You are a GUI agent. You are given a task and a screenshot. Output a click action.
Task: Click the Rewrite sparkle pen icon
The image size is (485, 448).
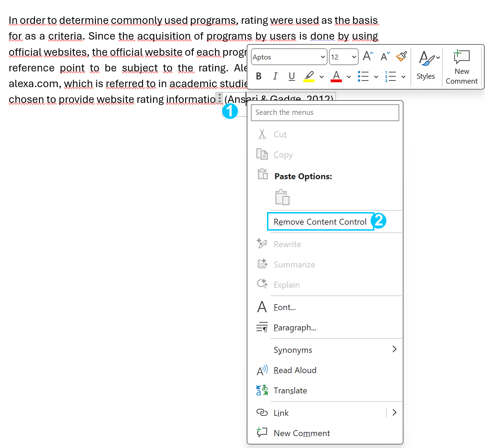(262, 244)
